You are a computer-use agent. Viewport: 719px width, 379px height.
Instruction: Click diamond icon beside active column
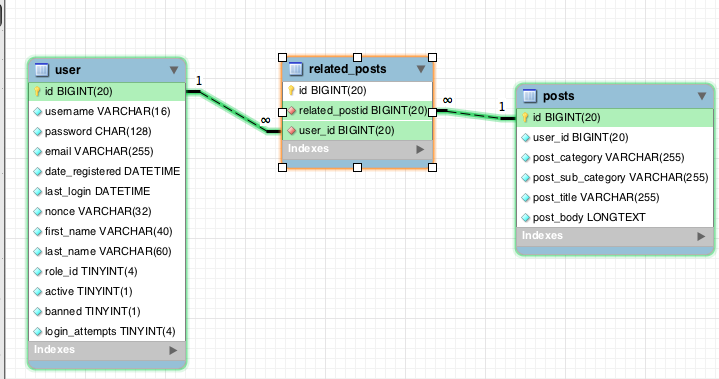[38, 291]
